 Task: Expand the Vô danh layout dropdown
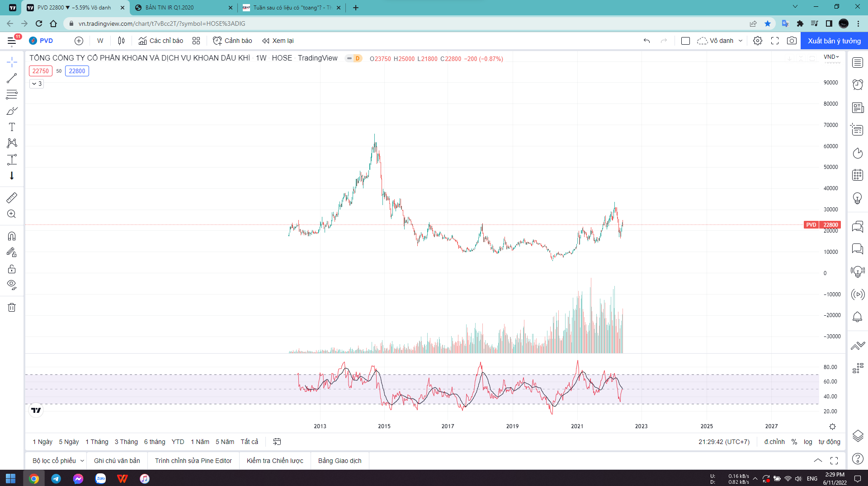coord(741,41)
